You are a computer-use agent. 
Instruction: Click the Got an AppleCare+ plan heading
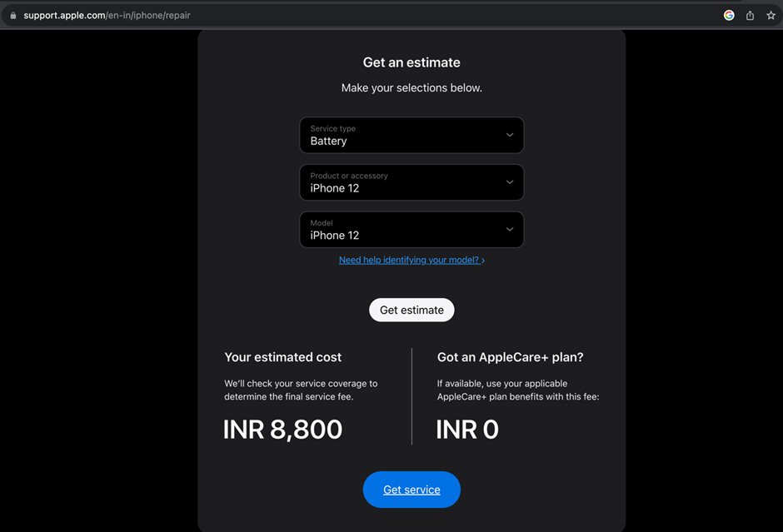point(510,357)
